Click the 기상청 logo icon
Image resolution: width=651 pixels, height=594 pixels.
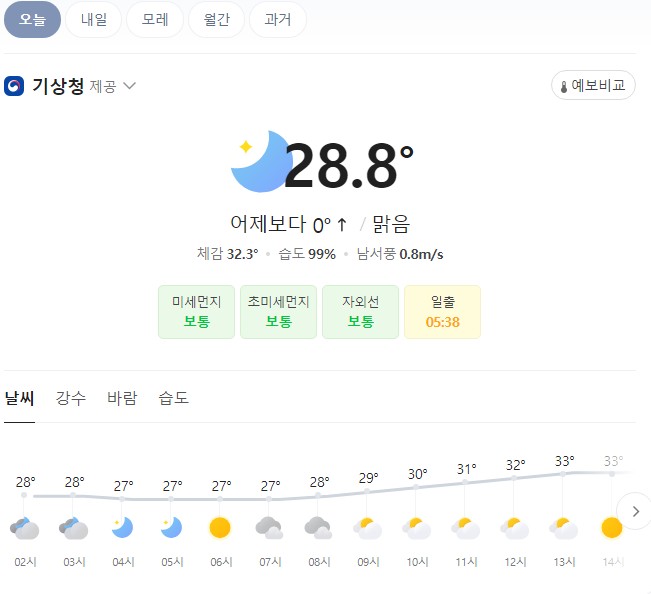coord(14,86)
